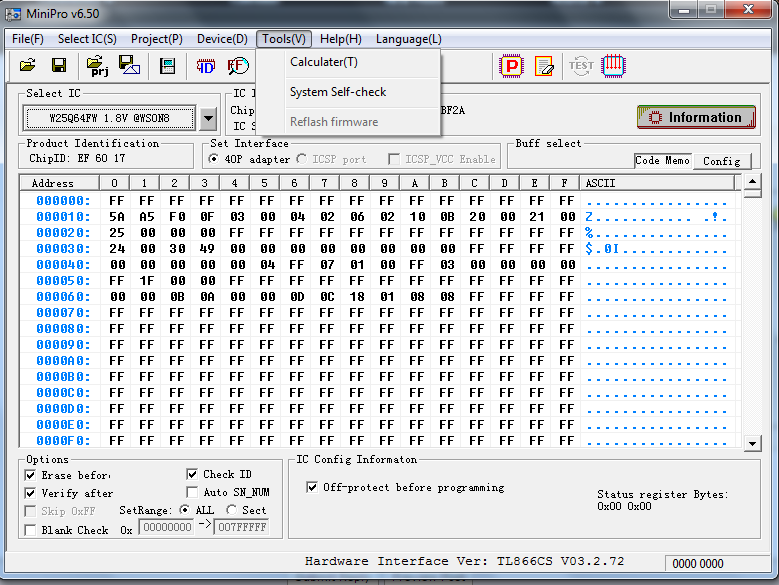The height and width of the screenshot is (585, 779).
Task: Enable Blank Check checkbox
Action: click(30, 530)
